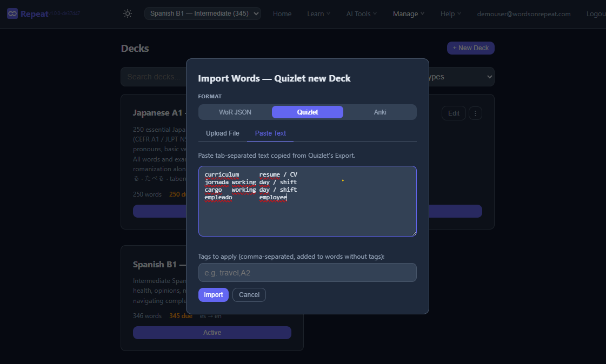This screenshot has height=364, width=606.
Task: Toggle the sun light/dark theme icon
Action: pos(128,14)
